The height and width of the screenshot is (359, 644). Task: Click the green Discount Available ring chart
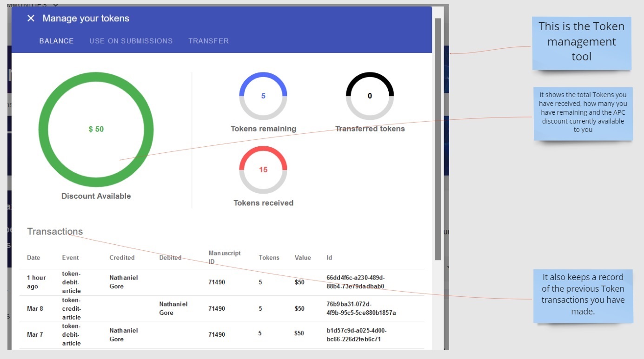[96, 129]
